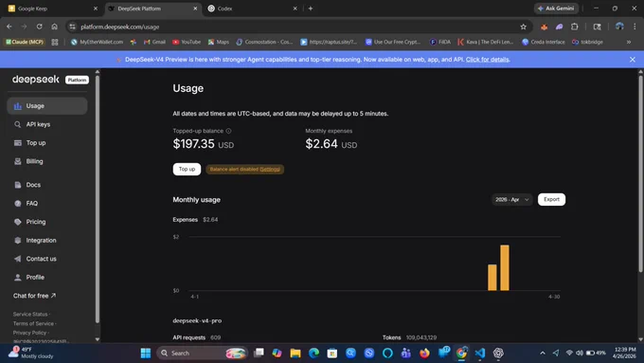Viewport: 644px width, 363px height.
Task: Click the sidebar scroll down arrow
Action: pyautogui.click(x=98, y=339)
